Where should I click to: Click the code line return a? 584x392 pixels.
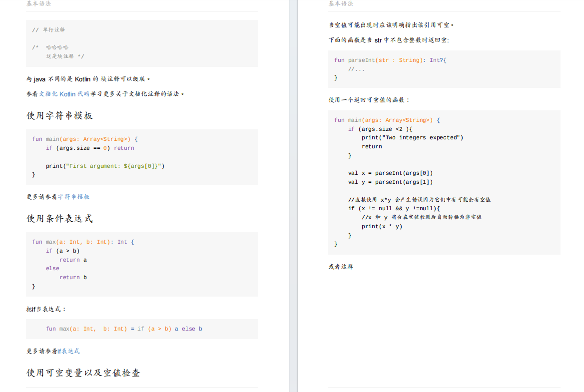(73, 260)
